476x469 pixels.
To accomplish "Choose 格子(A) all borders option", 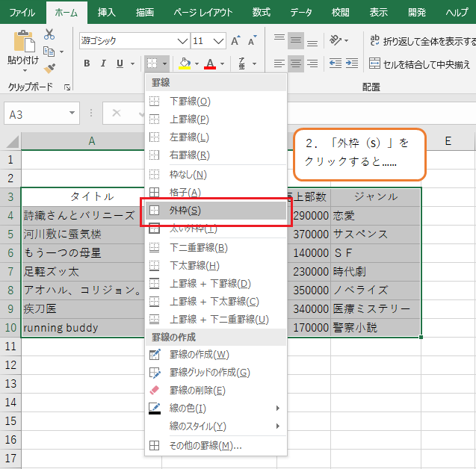I will tap(216, 193).
